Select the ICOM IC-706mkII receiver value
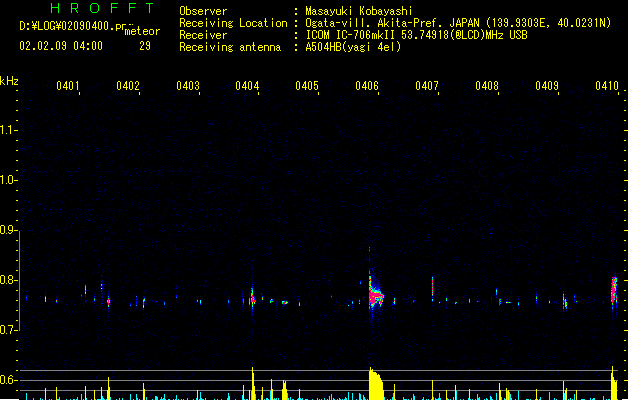 click(x=416, y=35)
